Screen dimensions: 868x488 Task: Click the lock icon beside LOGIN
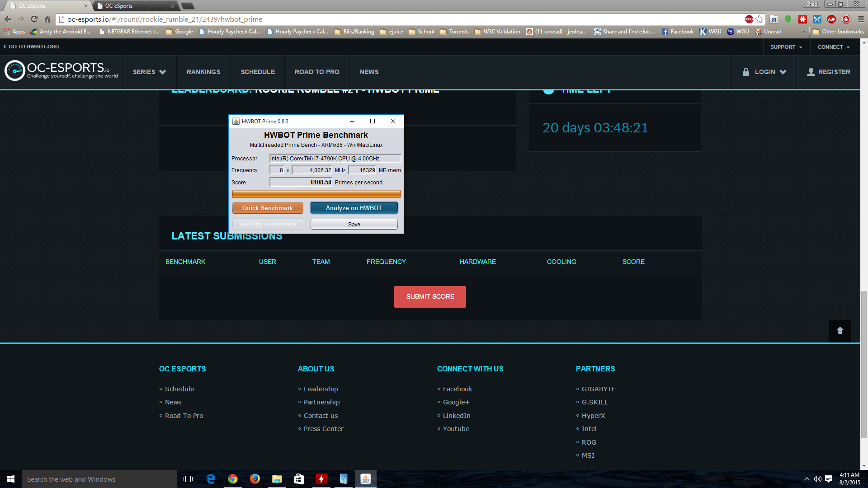(746, 72)
